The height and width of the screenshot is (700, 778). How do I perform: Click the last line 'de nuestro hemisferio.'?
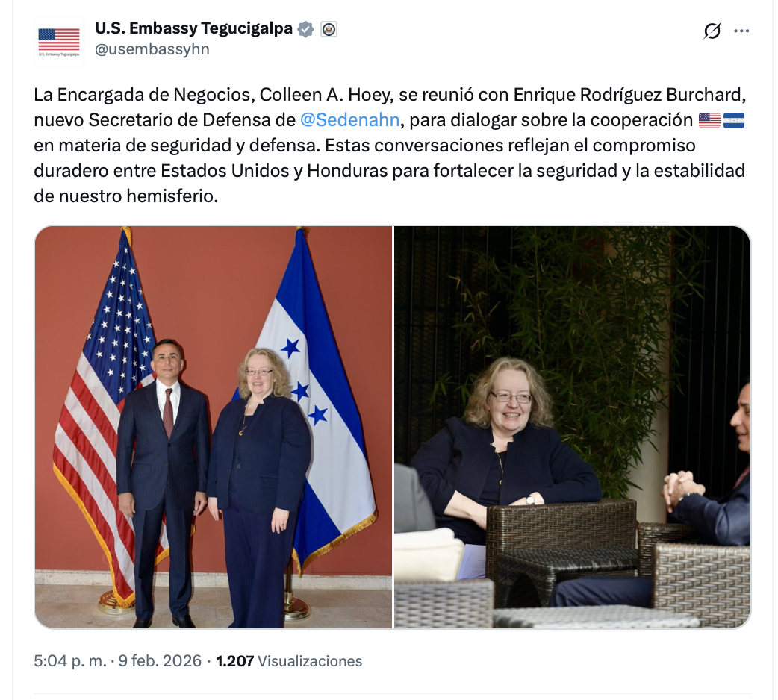(x=126, y=196)
